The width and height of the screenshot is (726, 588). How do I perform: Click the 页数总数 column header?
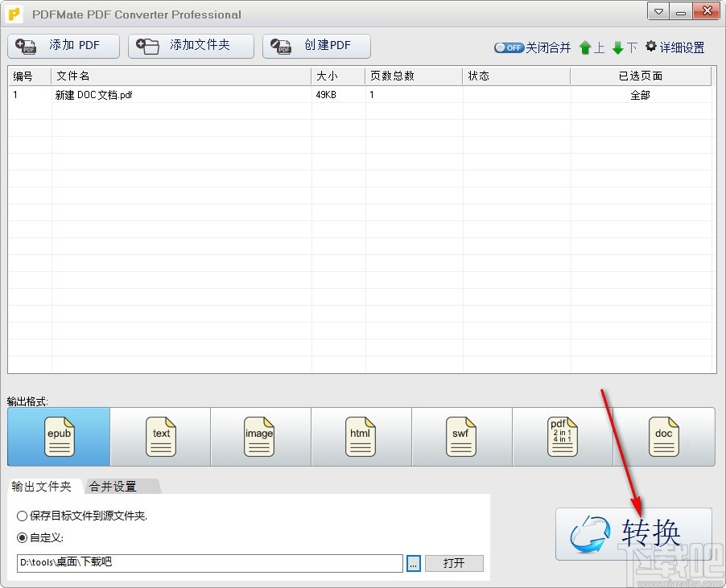414,76
